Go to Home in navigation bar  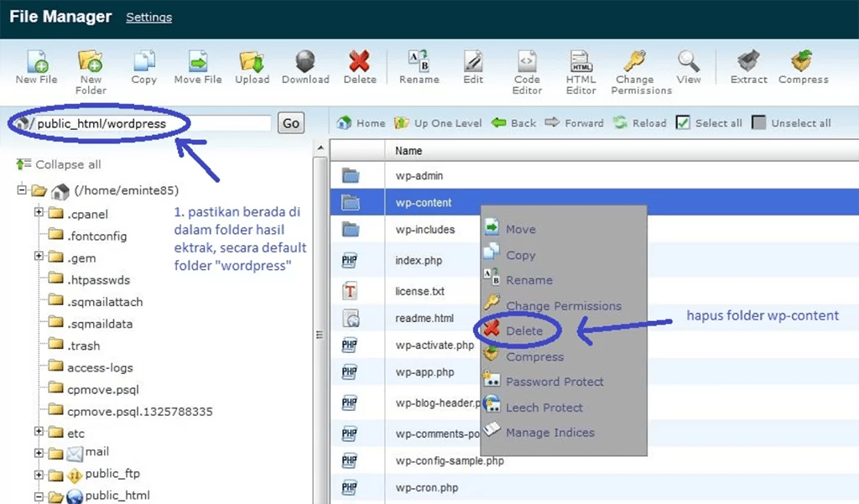[361, 122]
